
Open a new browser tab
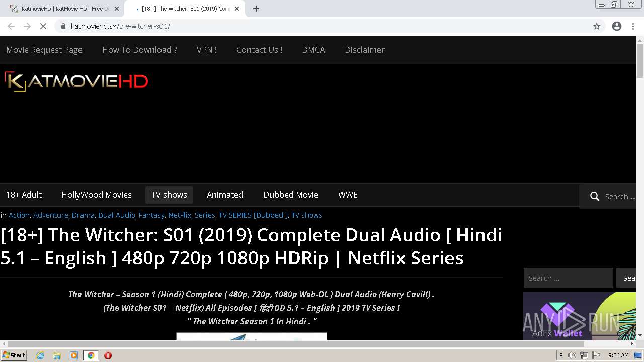(x=256, y=9)
